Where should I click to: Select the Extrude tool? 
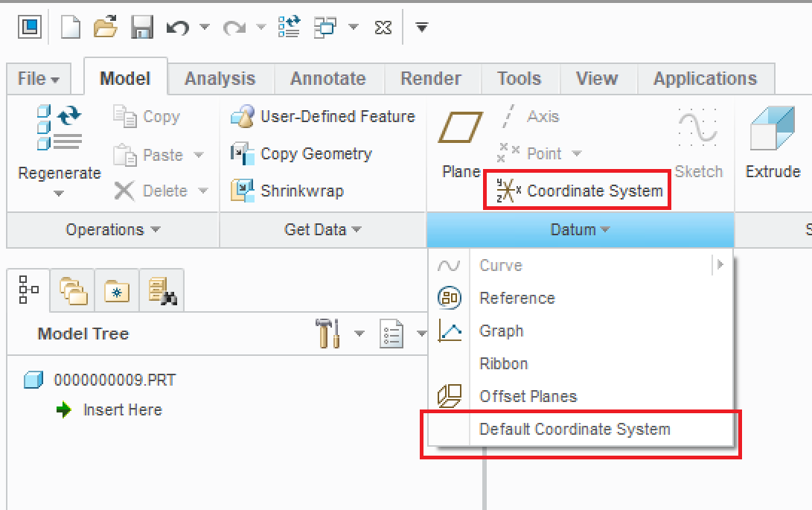(773, 145)
